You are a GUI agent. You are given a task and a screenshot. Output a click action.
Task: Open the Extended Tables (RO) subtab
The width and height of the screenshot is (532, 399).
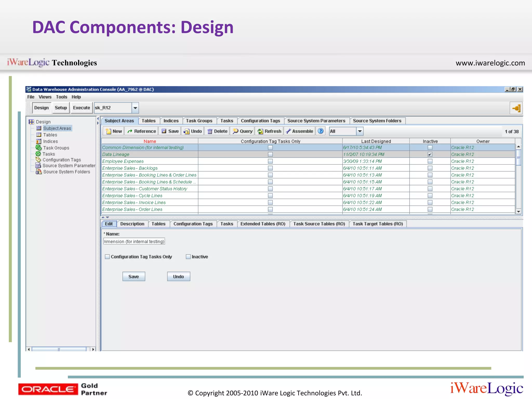coord(263,224)
